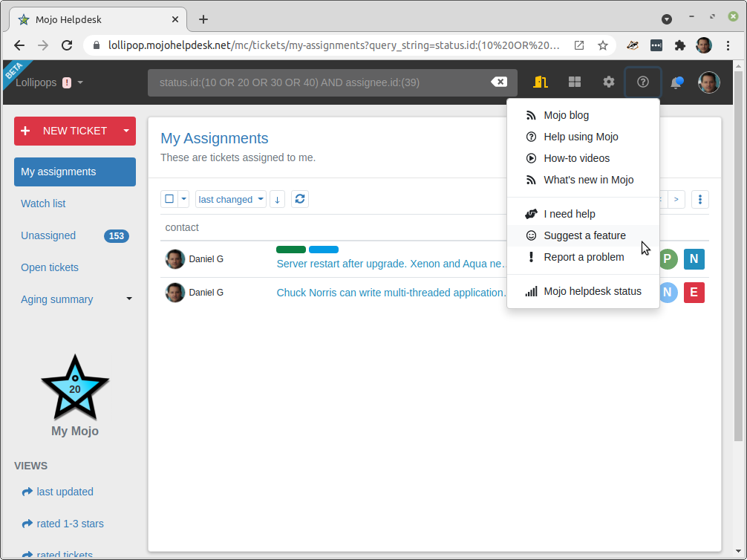Expand the select-all checkbox dropdown arrow
This screenshot has width=747, height=560.
click(183, 199)
